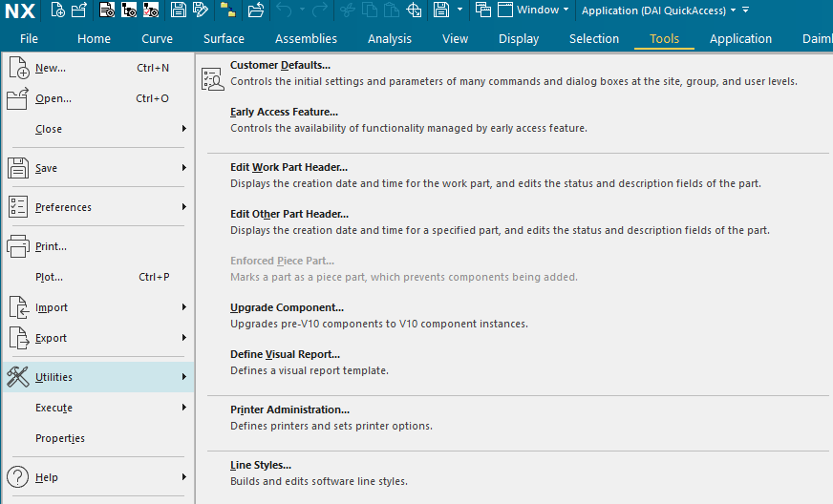Click the Print printer icon
Viewport: 833px width, 504px height.
18,246
